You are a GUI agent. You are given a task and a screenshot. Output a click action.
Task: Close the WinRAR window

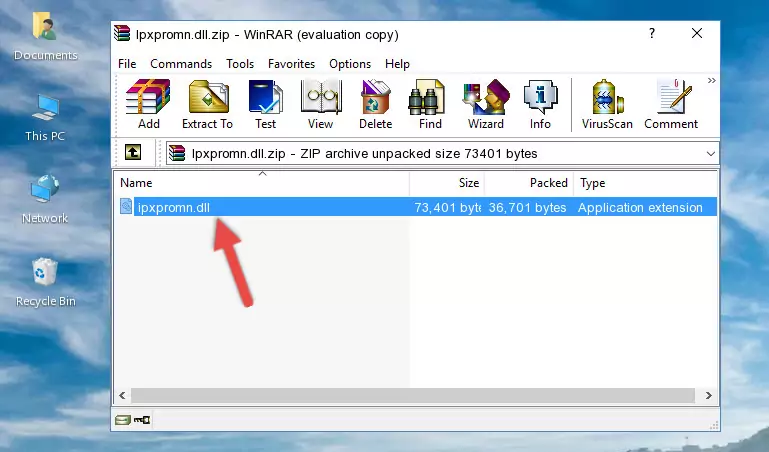pyautogui.click(x=697, y=33)
